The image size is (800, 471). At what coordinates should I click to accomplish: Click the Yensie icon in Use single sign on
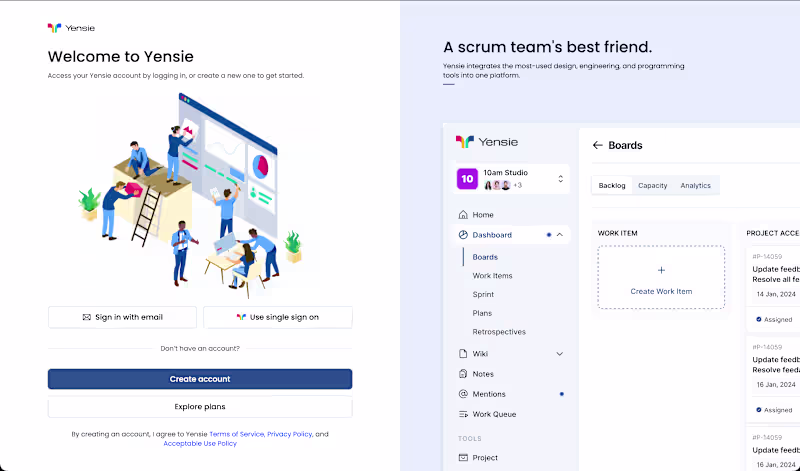click(x=241, y=317)
